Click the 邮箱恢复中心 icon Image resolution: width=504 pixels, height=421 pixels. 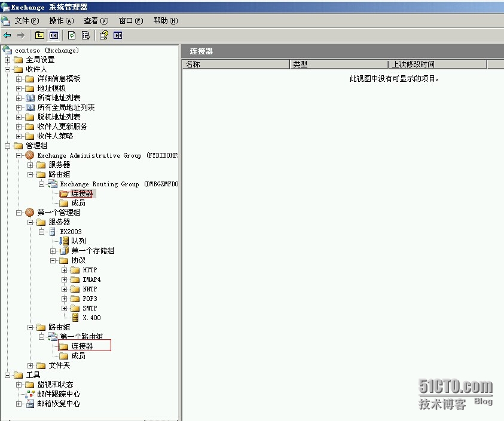pyautogui.click(x=30, y=403)
